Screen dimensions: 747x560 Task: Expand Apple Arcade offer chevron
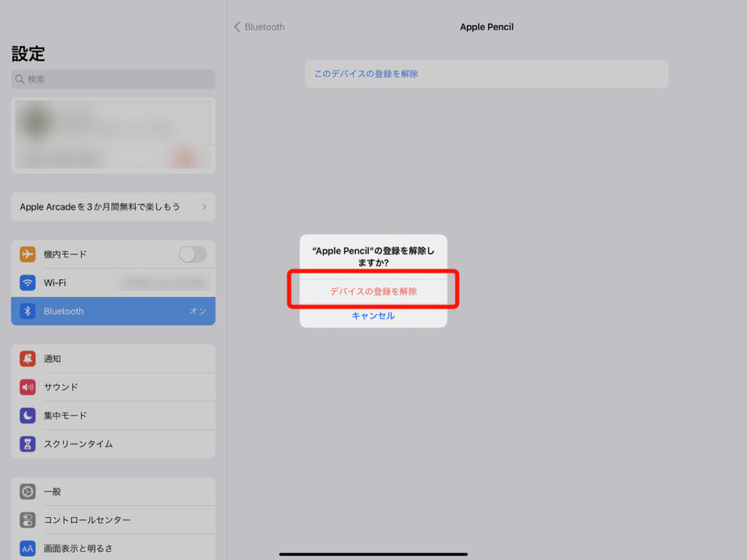click(204, 207)
